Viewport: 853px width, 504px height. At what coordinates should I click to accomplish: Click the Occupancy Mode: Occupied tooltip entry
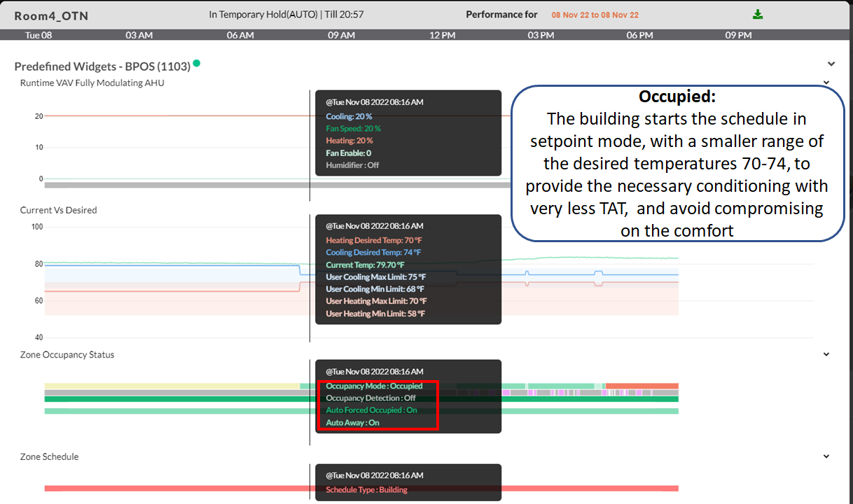pos(374,386)
